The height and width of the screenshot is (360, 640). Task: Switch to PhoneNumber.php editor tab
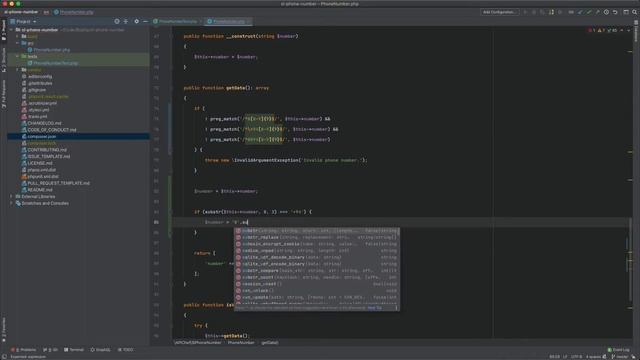(x=229, y=21)
